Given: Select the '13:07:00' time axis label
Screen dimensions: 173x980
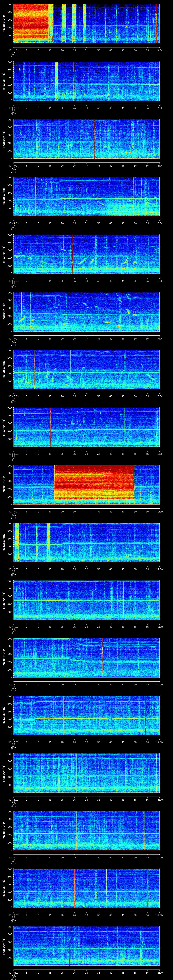Looking at the screenshot, I should (x=13, y=396).
